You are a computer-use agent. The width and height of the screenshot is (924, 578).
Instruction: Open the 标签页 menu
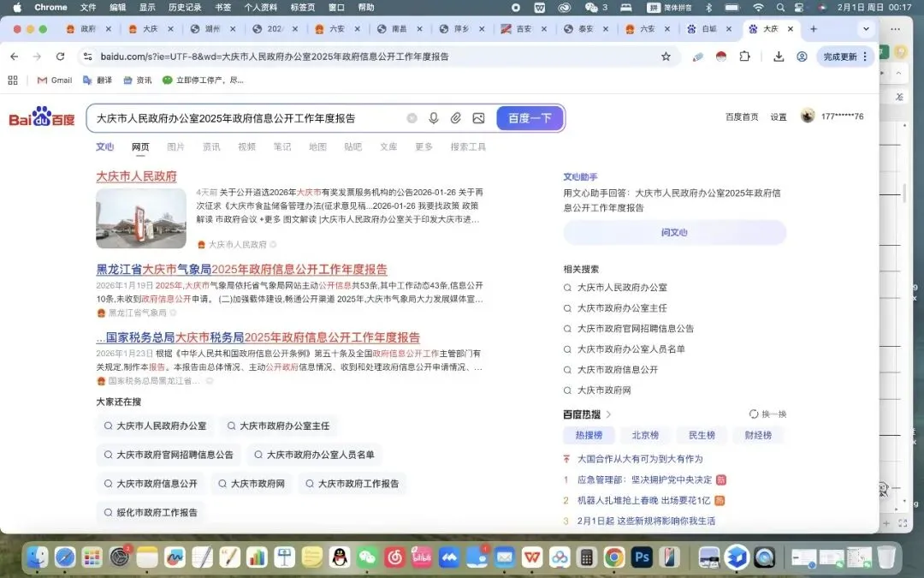coord(303,8)
